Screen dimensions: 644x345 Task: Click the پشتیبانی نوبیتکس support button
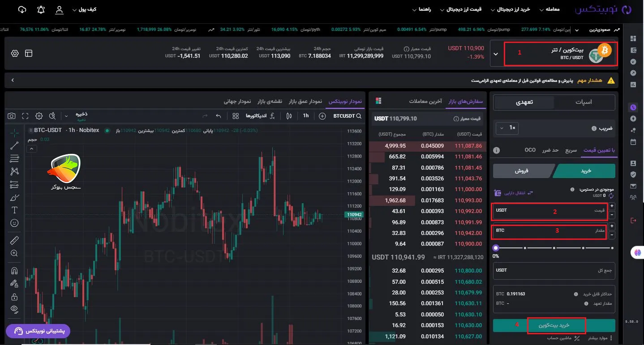(38, 331)
